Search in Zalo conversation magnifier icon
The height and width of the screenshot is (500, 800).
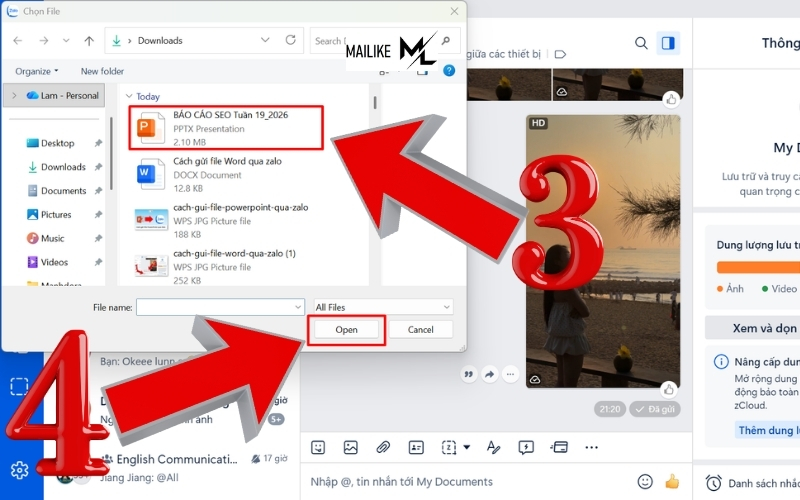click(x=641, y=43)
